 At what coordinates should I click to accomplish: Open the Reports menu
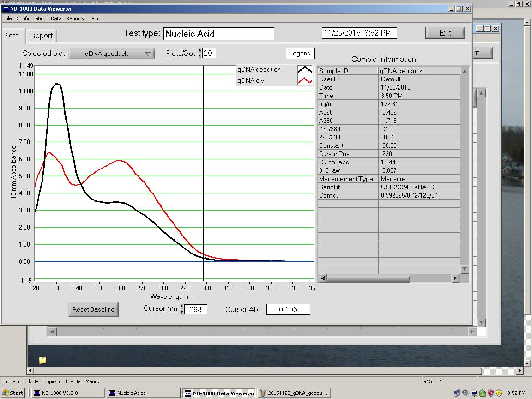click(75, 18)
